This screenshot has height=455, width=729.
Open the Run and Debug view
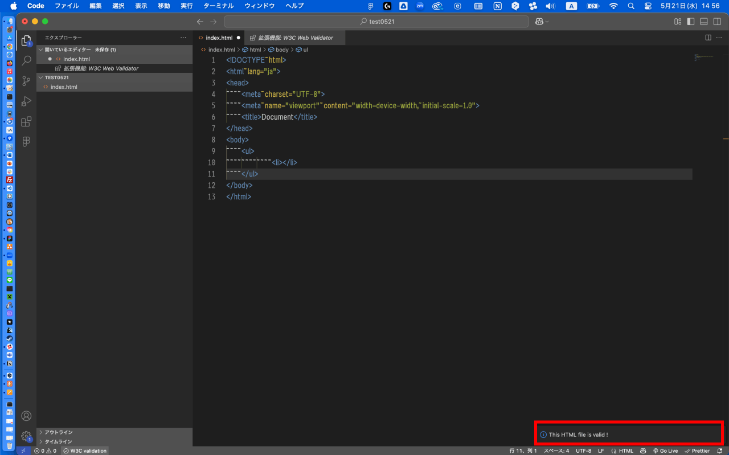coord(27,101)
